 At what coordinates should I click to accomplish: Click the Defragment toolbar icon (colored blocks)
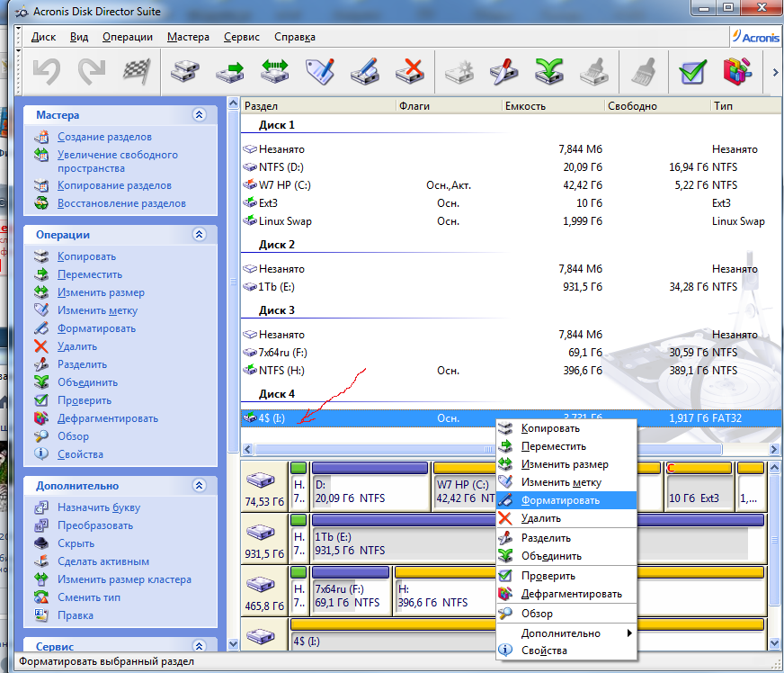[737, 72]
